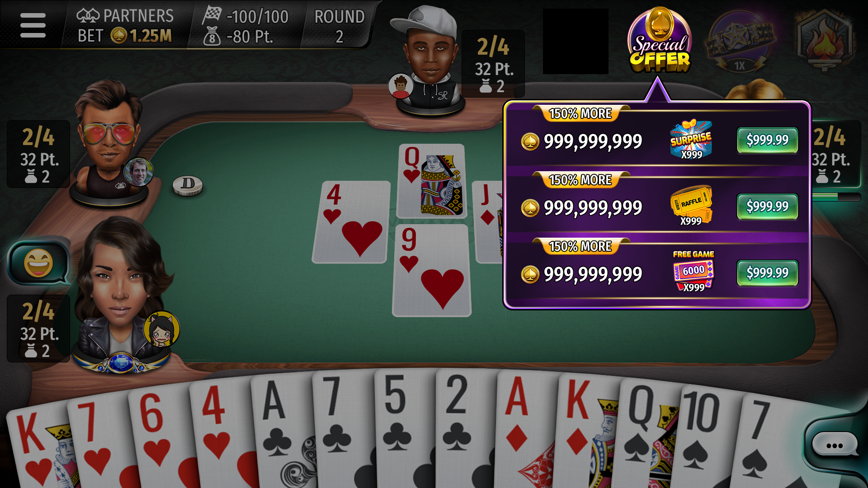Open the Special Offer badge
This screenshot has height=488, width=868.
coord(659,41)
